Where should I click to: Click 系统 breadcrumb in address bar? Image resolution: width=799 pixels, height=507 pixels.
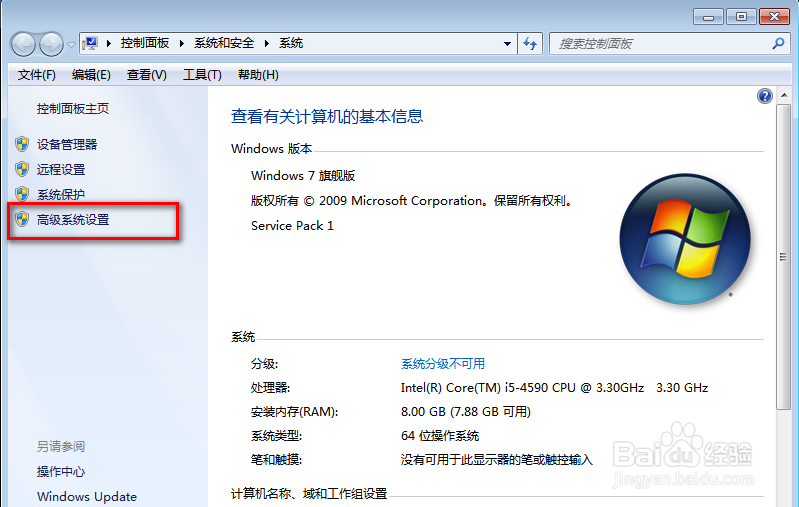point(291,43)
